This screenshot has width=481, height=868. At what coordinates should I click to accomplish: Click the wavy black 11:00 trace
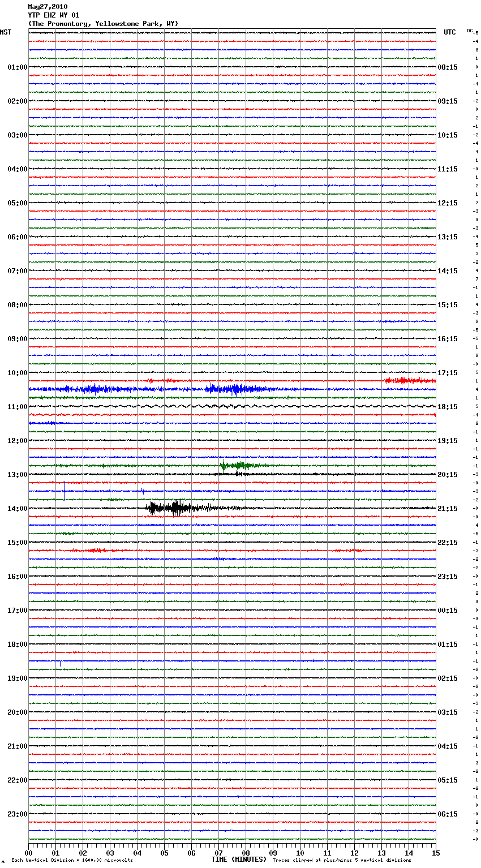(x=232, y=406)
